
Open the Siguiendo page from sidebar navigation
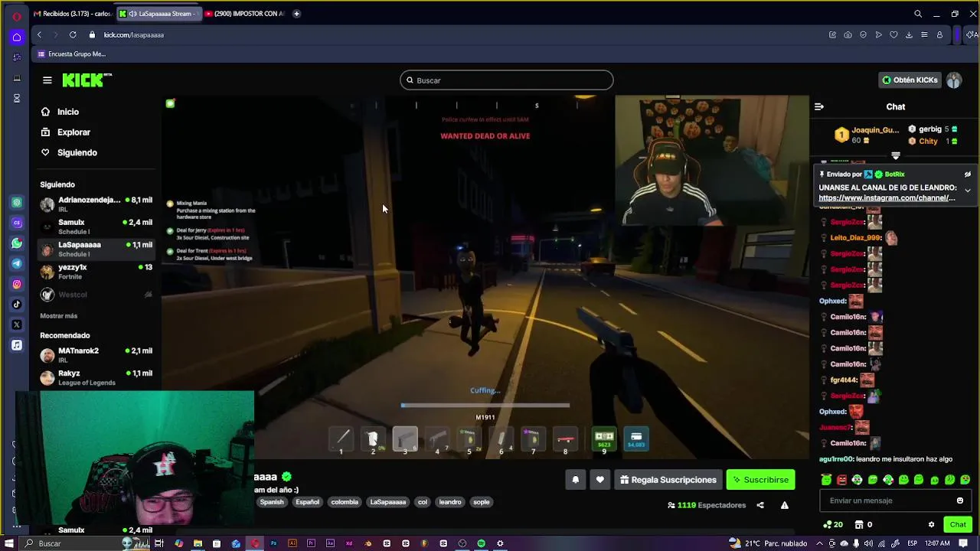tap(77, 153)
